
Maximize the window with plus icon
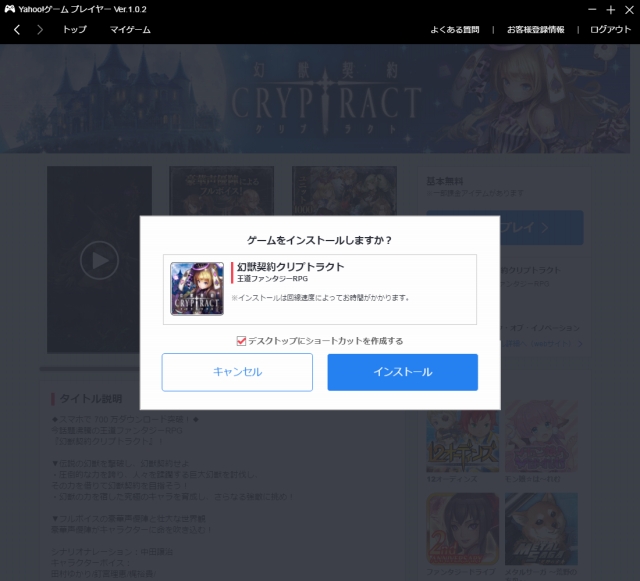611,9
